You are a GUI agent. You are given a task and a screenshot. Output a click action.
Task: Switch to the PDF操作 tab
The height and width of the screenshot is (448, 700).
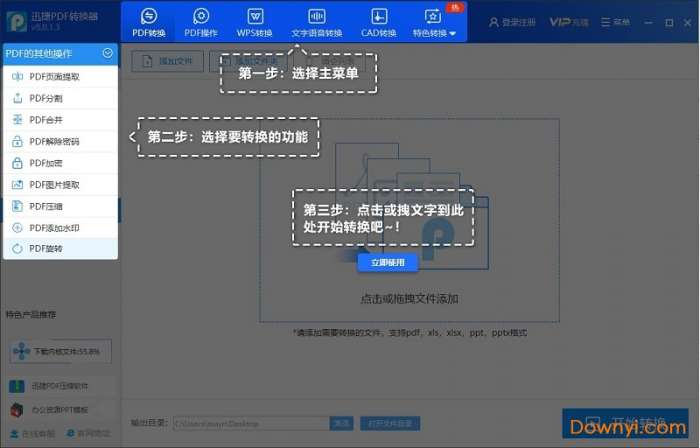coord(201,22)
